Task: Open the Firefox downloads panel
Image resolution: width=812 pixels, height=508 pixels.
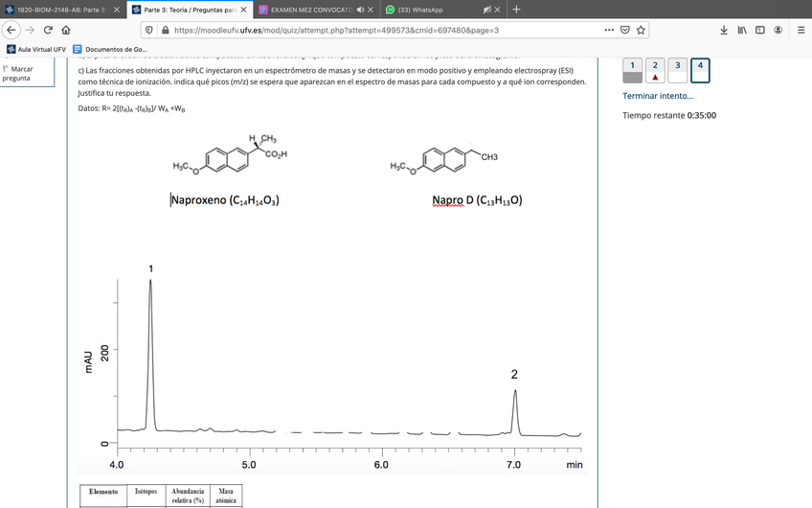Action: [x=724, y=30]
